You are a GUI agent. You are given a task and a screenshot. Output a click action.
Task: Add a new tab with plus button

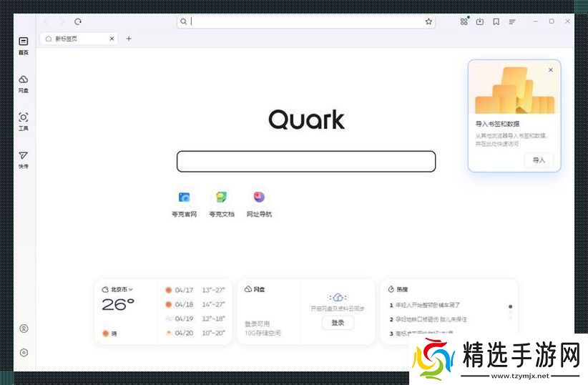(129, 39)
